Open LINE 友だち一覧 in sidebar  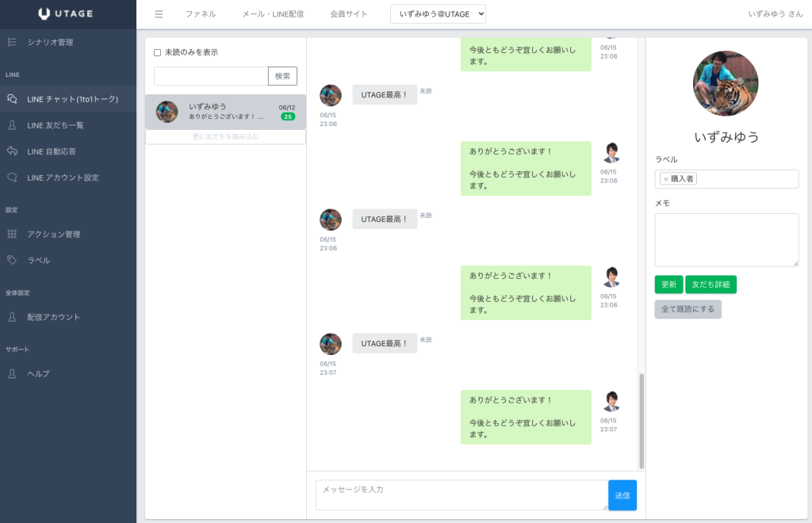point(55,125)
